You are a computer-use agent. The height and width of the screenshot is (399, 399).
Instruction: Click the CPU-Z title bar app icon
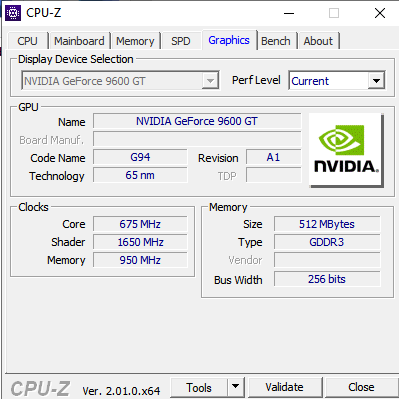[13, 13]
